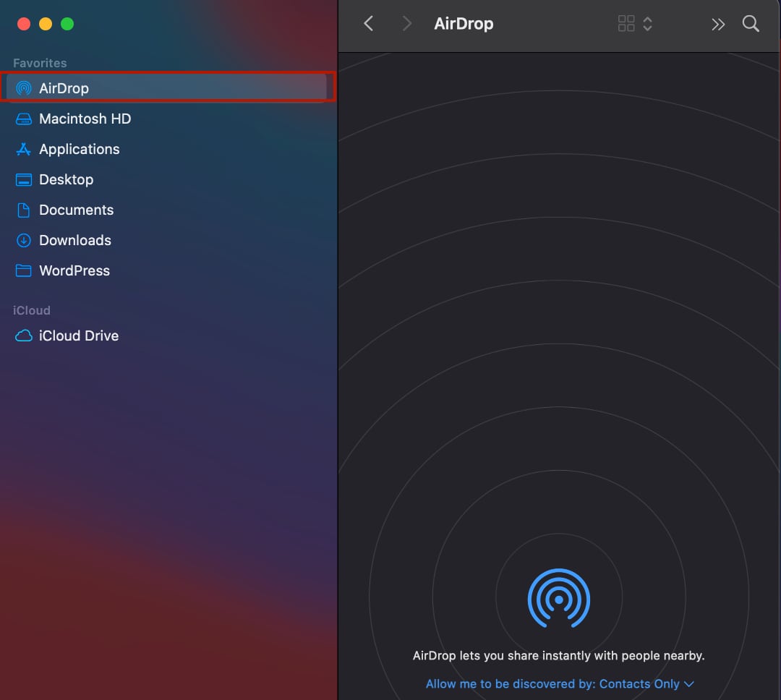
Task: Click the yellow minimize traffic light
Action: tap(46, 23)
